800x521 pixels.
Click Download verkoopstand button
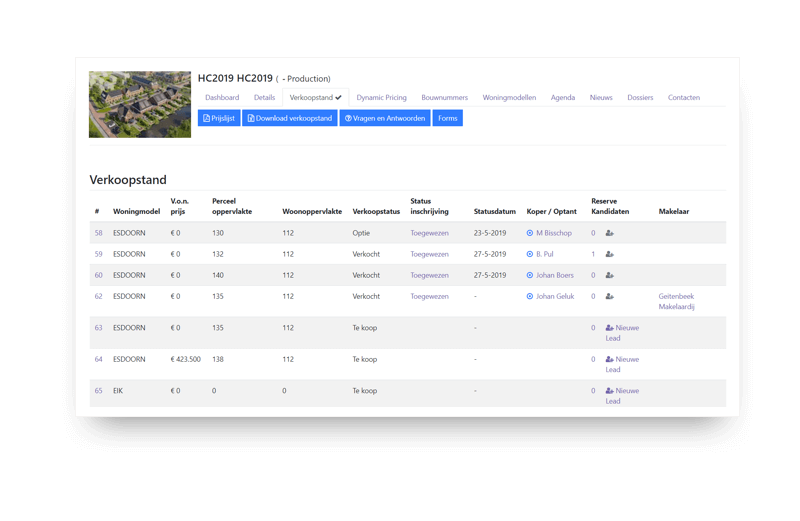(290, 118)
